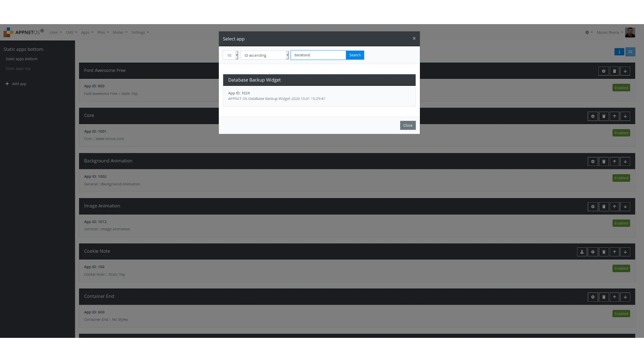
Task: Click the Static apps bottom sidebar link
Action: (x=21, y=59)
